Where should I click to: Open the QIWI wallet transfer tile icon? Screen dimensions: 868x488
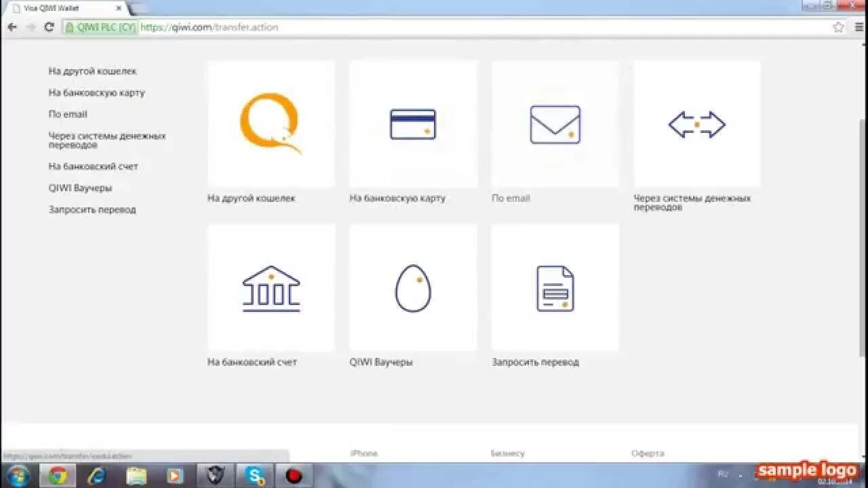(x=271, y=124)
